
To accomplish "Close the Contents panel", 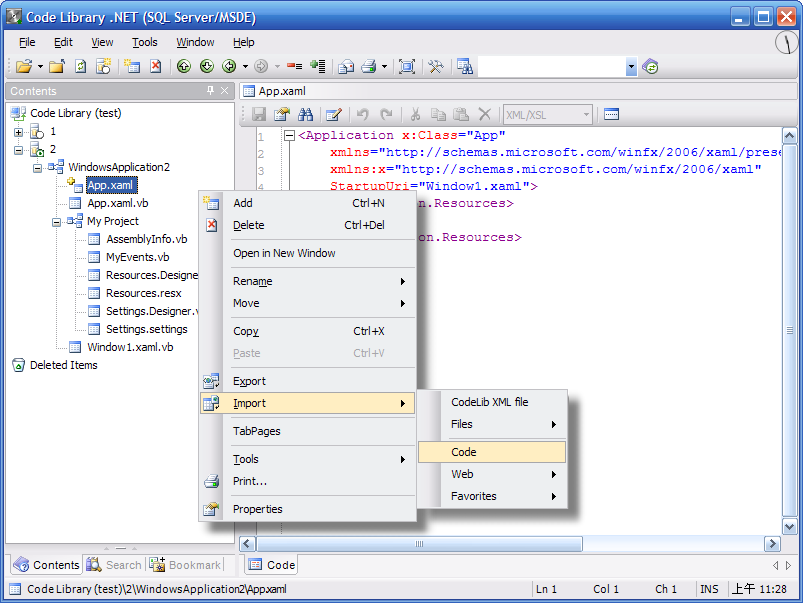I will pos(224,91).
